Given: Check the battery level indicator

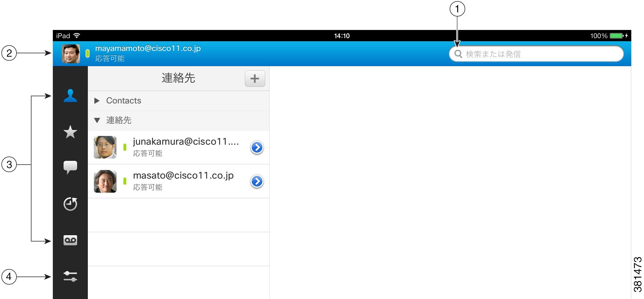Looking at the screenshot, I should 617,35.
